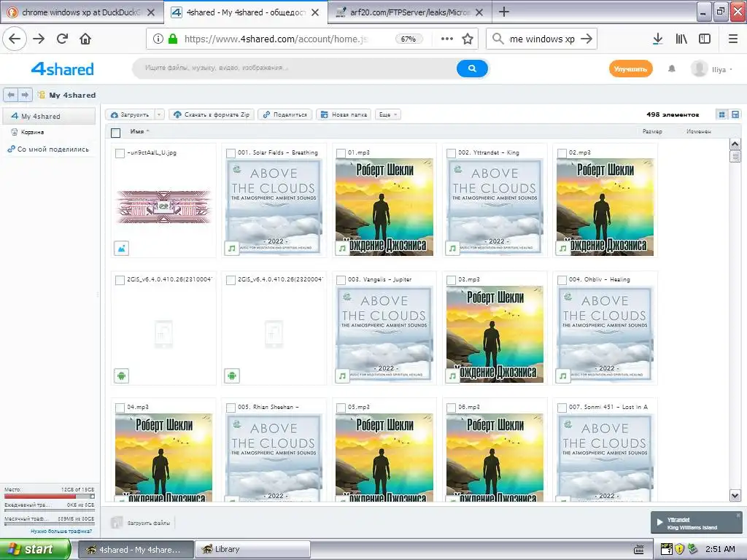Click the page zoom 67% indicator
The image size is (747, 560).
tap(409, 39)
